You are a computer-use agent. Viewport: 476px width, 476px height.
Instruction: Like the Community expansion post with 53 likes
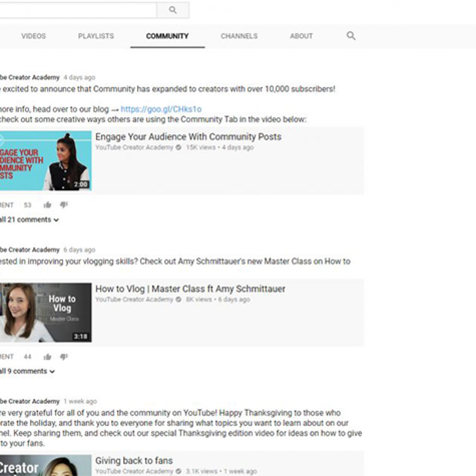(x=47, y=205)
